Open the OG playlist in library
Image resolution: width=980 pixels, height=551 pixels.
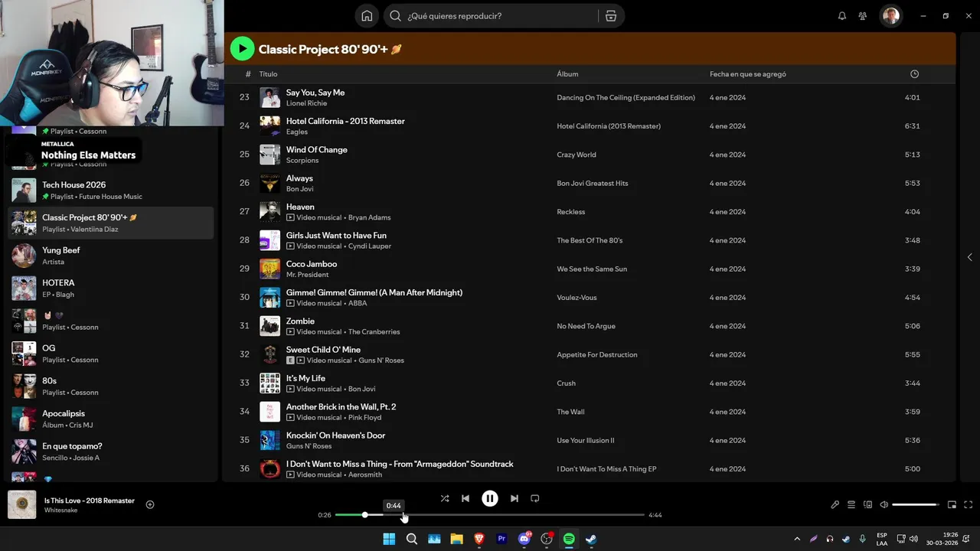coord(111,354)
